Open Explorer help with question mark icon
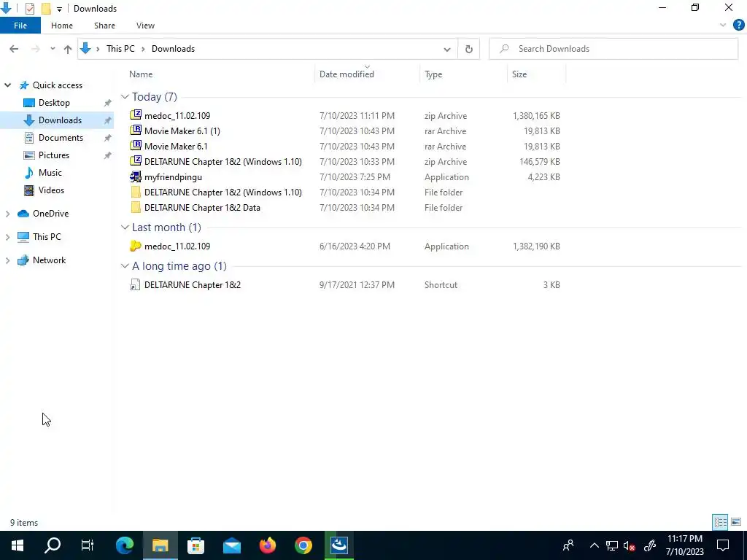Screen dimensions: 747x560 point(738,26)
